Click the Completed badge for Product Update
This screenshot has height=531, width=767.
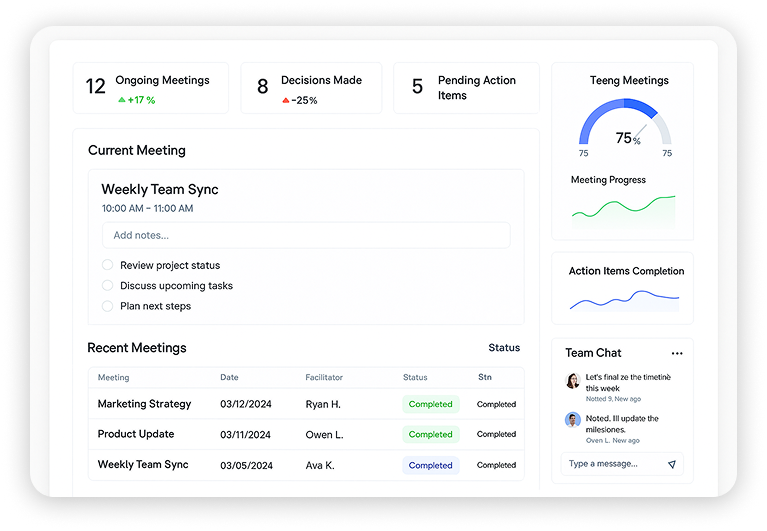pos(430,434)
